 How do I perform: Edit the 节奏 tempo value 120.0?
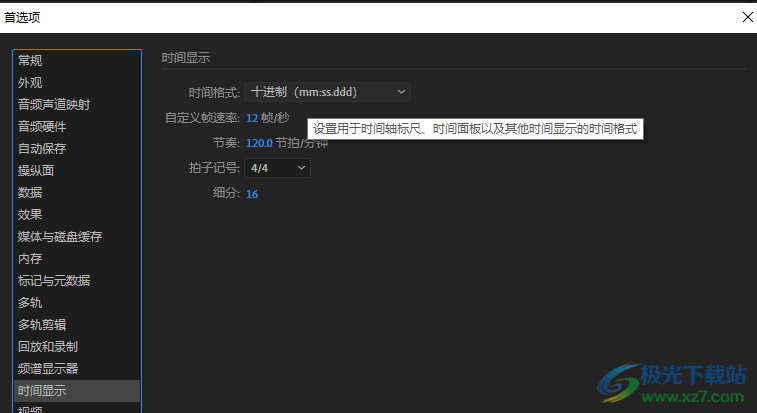point(259,142)
